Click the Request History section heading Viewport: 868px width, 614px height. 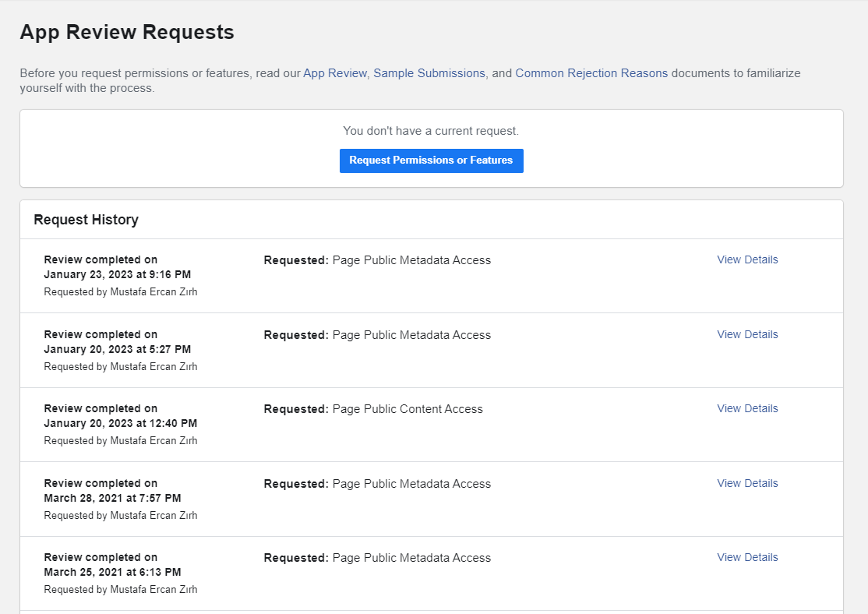86,220
